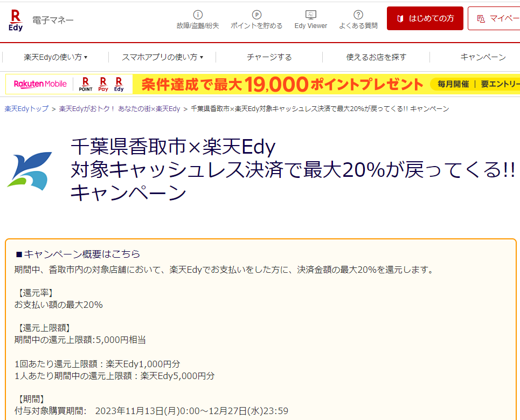The image size is (520, 420).
Task: Open the Edy Viewer monitor icon
Action: tap(311, 15)
